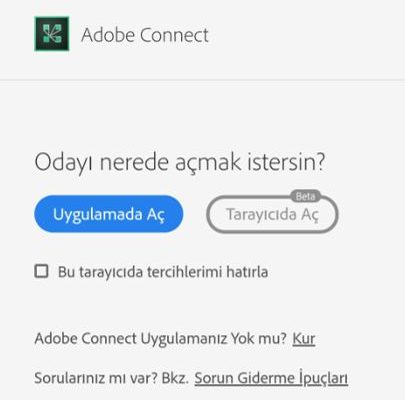Select the blue Uygulamada Aç pill button
Screen dimensions: 405x400
109,214
